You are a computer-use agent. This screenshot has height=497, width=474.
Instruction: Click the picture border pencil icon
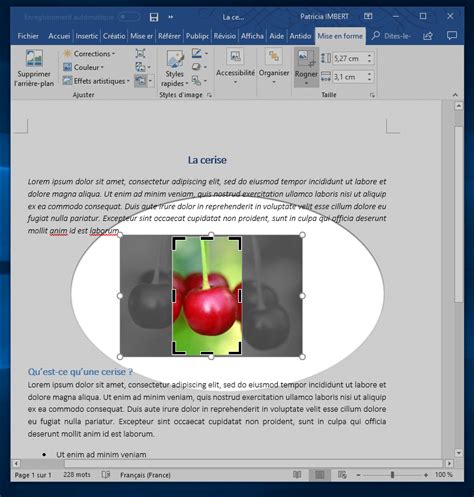pyautogui.click(x=197, y=53)
